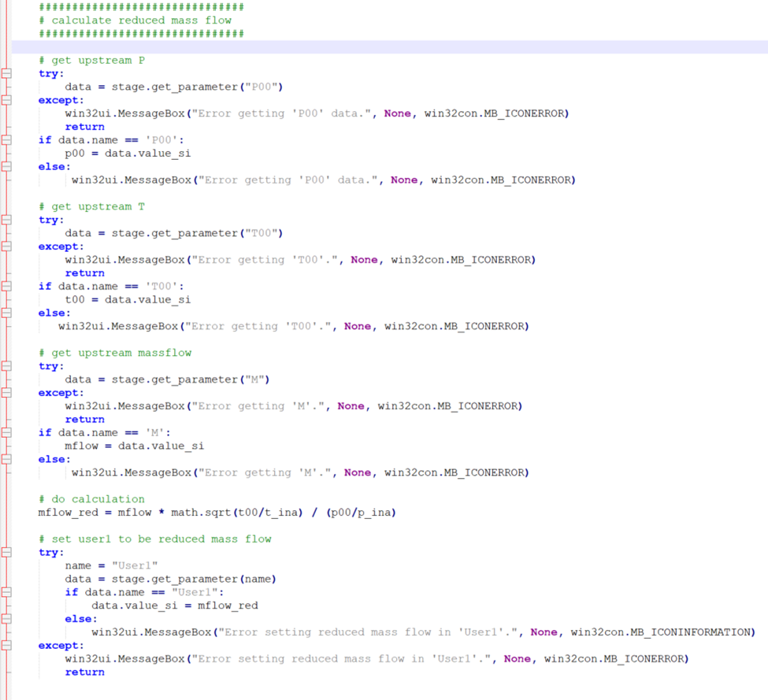Collapse the except block for 'P00' data error
The height and width of the screenshot is (700, 768).
pyautogui.click(x=6, y=100)
